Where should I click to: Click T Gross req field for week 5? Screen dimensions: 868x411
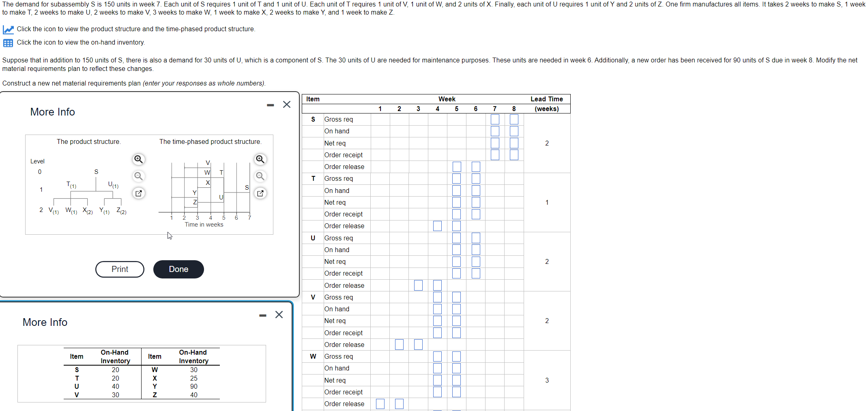click(457, 178)
